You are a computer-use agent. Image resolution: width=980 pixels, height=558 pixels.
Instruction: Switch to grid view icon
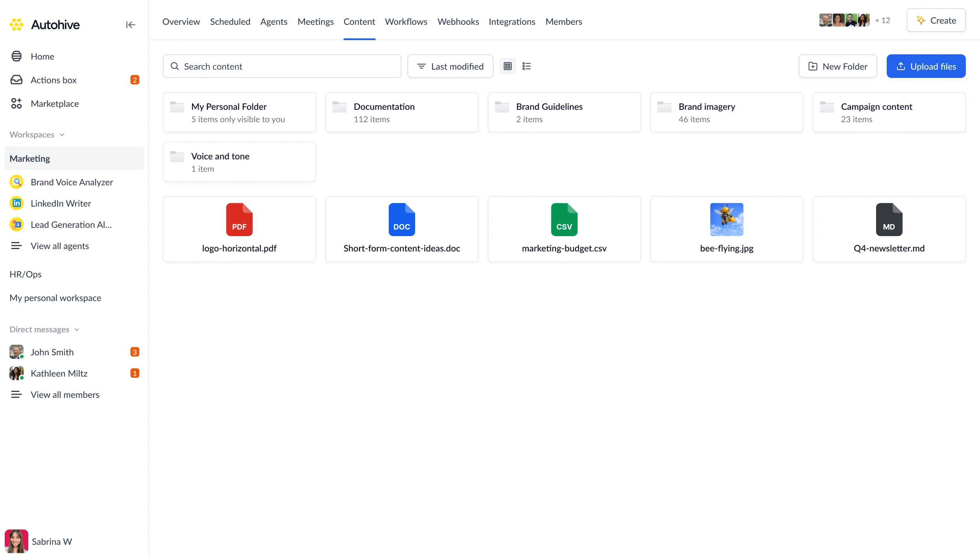click(508, 66)
